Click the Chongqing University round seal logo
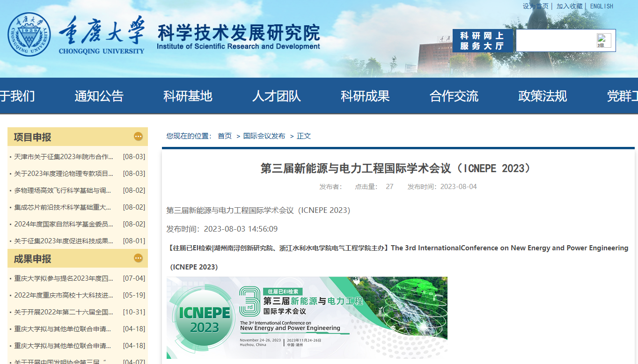 point(29,34)
